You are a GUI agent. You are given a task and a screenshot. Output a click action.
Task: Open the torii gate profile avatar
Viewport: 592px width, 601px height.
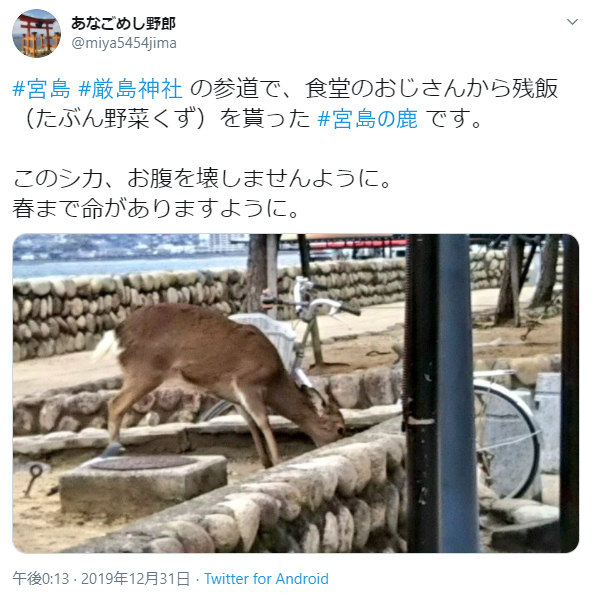pyautogui.click(x=36, y=33)
